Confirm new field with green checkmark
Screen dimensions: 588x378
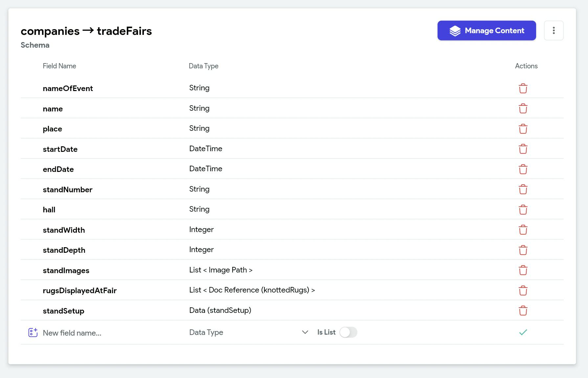click(x=523, y=332)
